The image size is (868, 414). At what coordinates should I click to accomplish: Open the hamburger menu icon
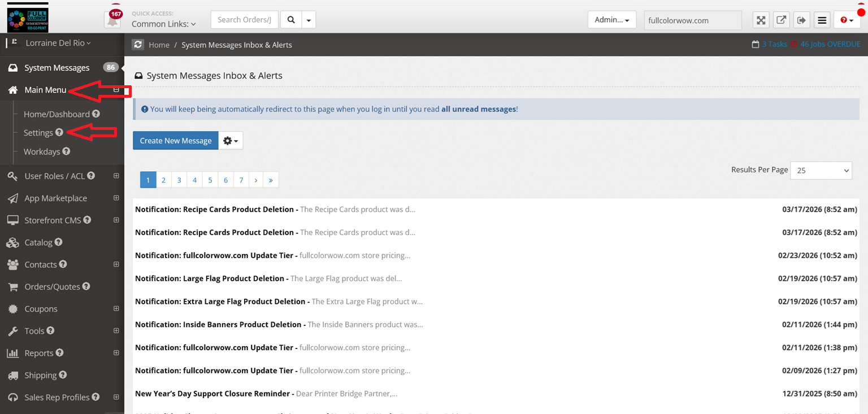(x=822, y=20)
